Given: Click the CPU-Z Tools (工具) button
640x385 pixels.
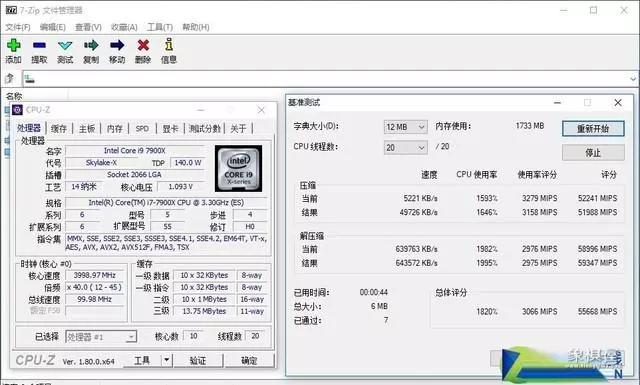Looking at the screenshot, I should tap(142, 360).
